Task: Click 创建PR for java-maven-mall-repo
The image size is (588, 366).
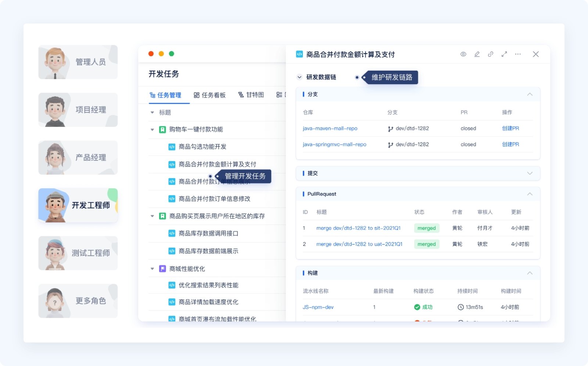Action: (510, 129)
